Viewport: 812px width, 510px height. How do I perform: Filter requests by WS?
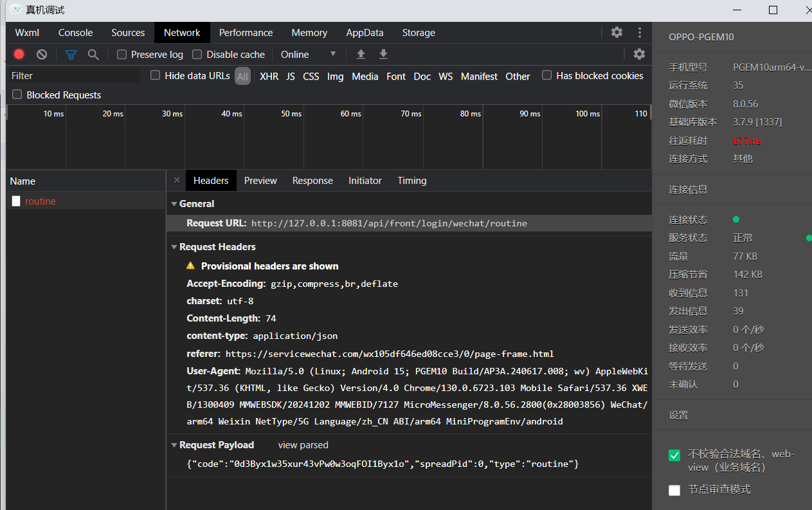446,77
